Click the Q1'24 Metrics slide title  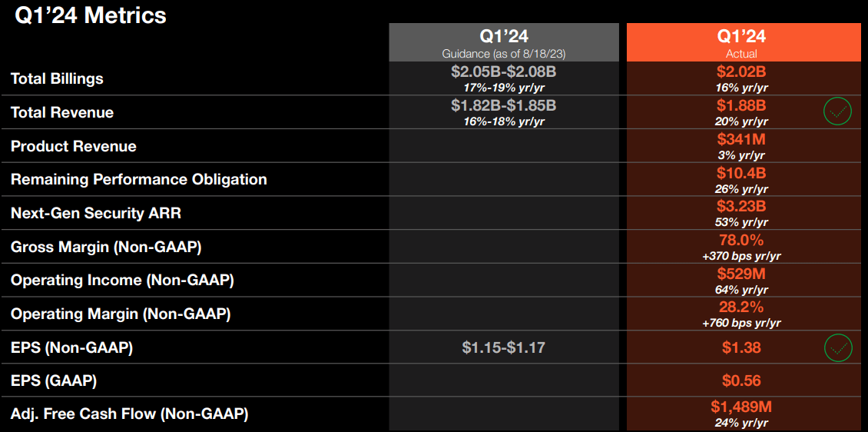point(90,15)
